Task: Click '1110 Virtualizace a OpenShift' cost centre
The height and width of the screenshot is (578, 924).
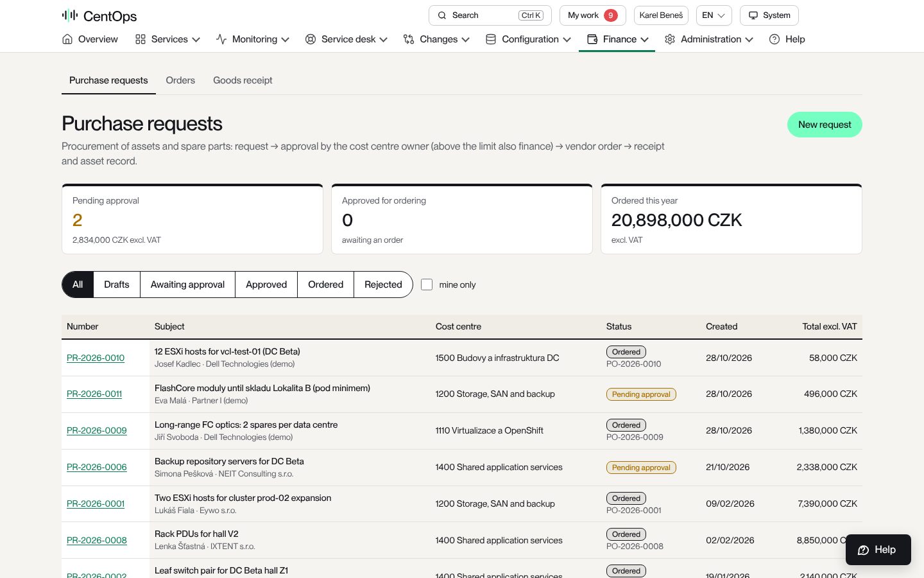Action: [490, 430]
